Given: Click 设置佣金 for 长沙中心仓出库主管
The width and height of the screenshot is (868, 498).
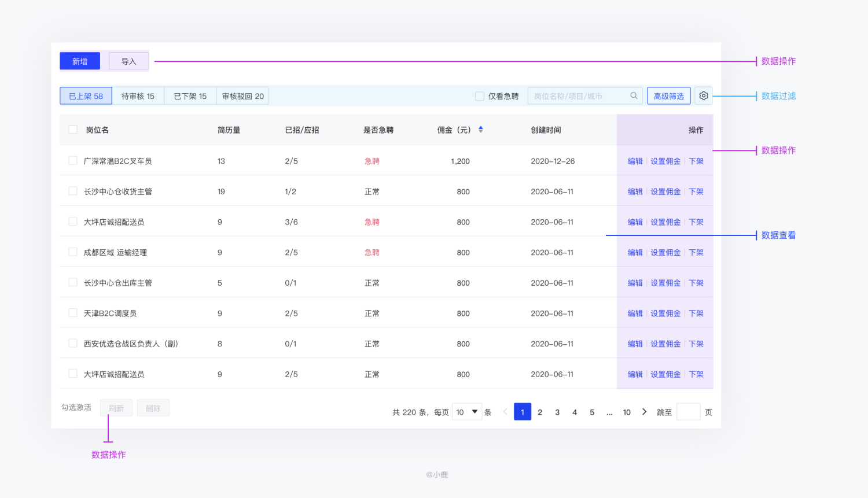Looking at the screenshot, I should click(x=665, y=283).
